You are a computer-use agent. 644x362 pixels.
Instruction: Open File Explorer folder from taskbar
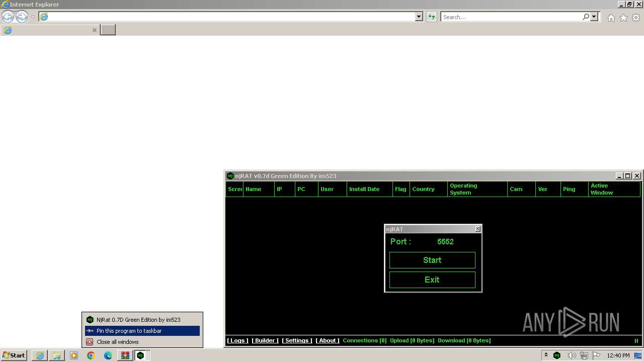click(57, 355)
